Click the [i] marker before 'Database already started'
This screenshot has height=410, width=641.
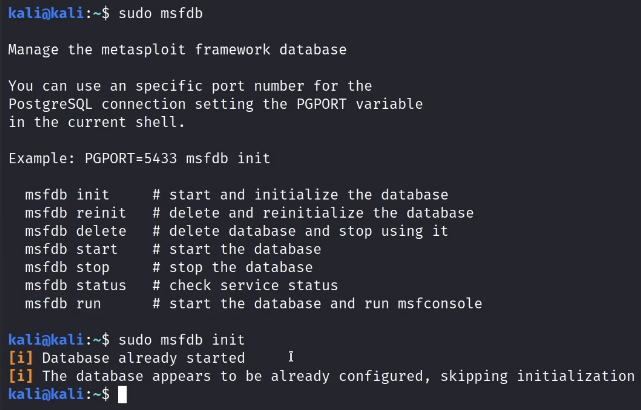(x=20, y=357)
